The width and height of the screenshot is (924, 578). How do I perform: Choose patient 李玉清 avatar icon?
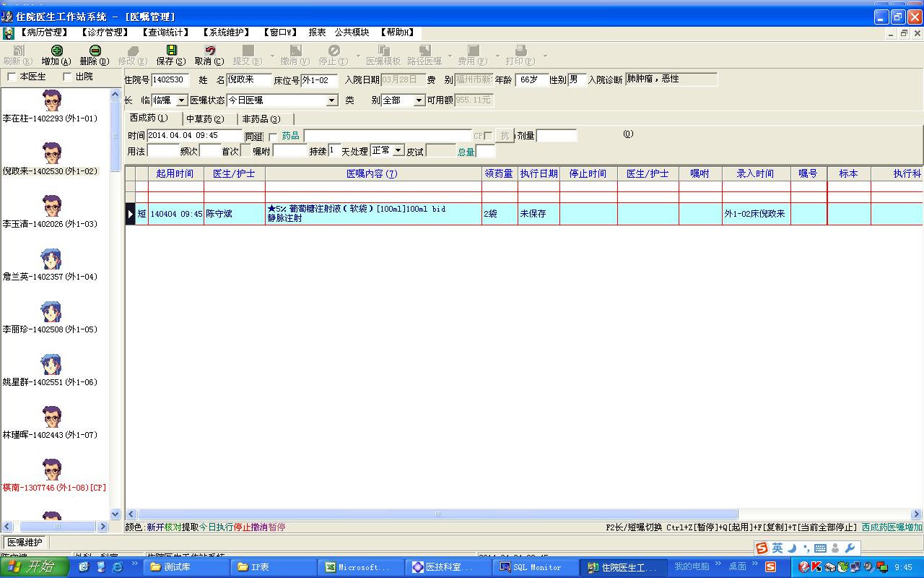point(52,206)
